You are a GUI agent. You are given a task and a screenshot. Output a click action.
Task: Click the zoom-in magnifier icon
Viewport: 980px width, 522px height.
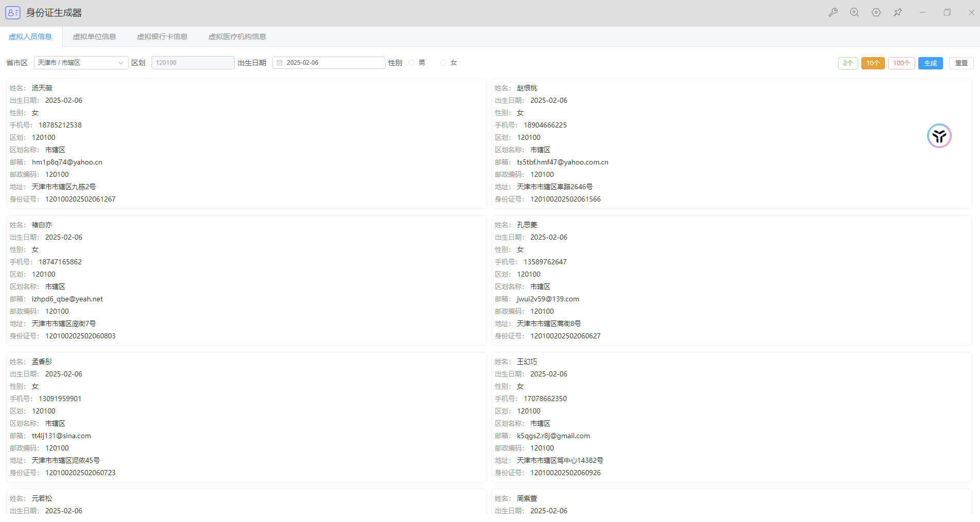(854, 12)
